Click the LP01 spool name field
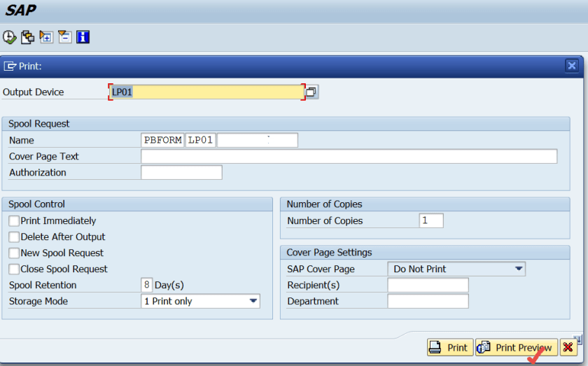588x366 pixels. 201,140
